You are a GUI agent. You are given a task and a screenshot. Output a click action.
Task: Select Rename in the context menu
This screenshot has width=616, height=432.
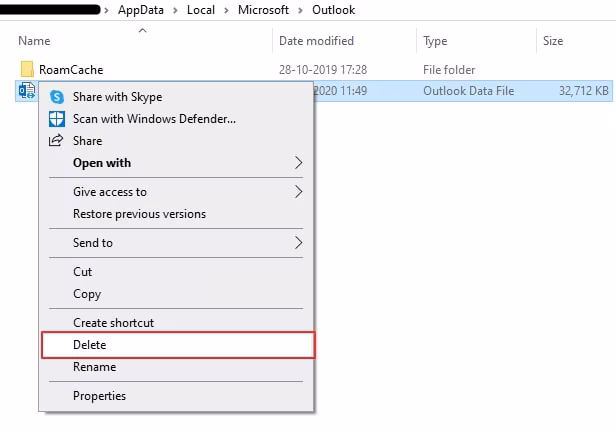tap(93, 367)
